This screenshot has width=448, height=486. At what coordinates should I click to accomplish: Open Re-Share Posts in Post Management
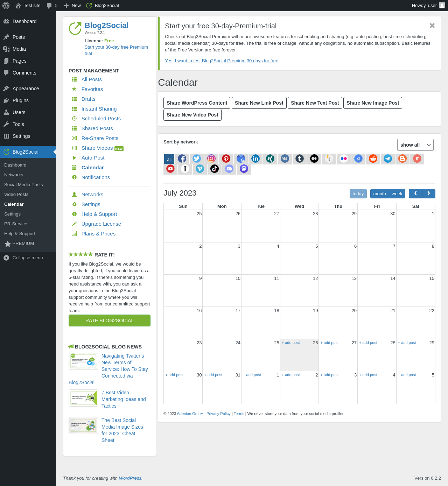click(100, 138)
